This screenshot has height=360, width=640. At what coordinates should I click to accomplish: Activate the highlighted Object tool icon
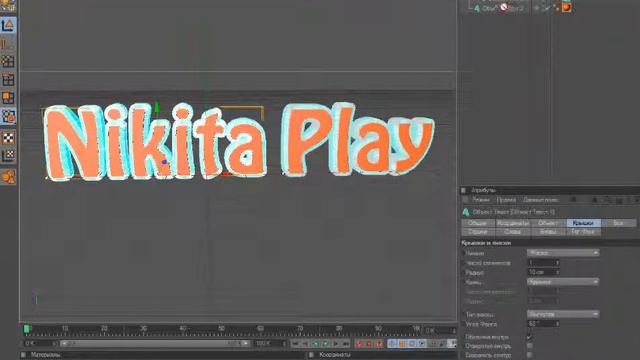pyautogui.click(x=8, y=116)
